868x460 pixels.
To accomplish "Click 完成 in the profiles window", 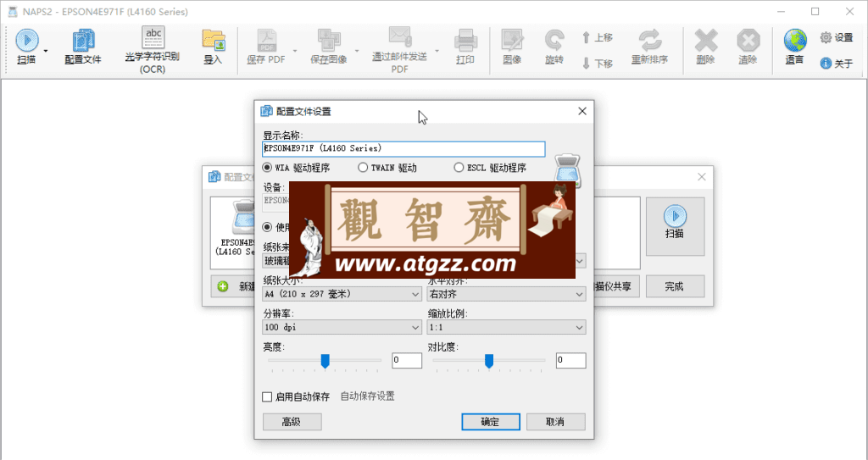I will pos(676,286).
